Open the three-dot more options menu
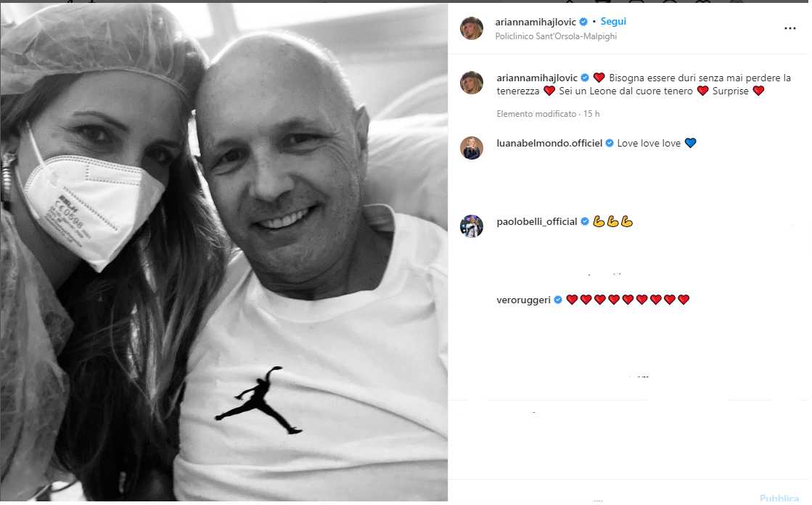The height and width of the screenshot is (505, 812). coord(790,28)
